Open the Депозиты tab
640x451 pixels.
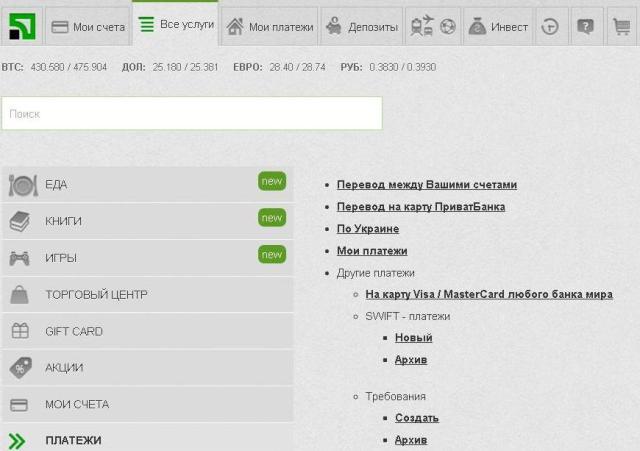[x=362, y=27]
